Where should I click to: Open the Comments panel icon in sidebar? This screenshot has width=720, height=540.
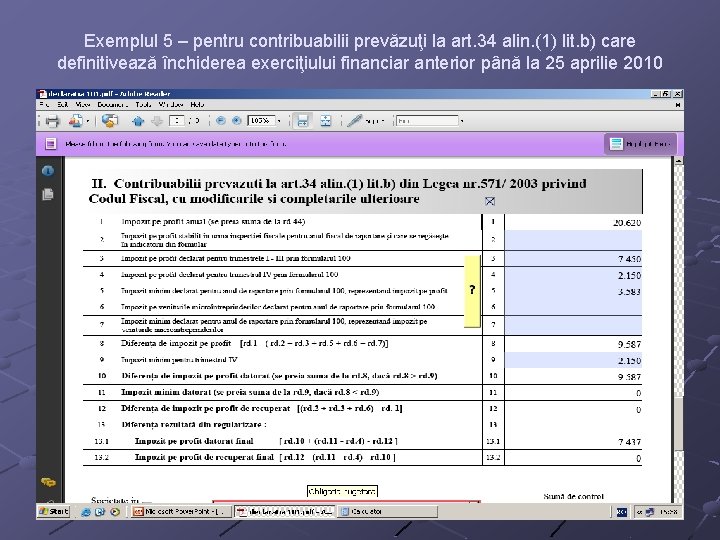coord(48,482)
